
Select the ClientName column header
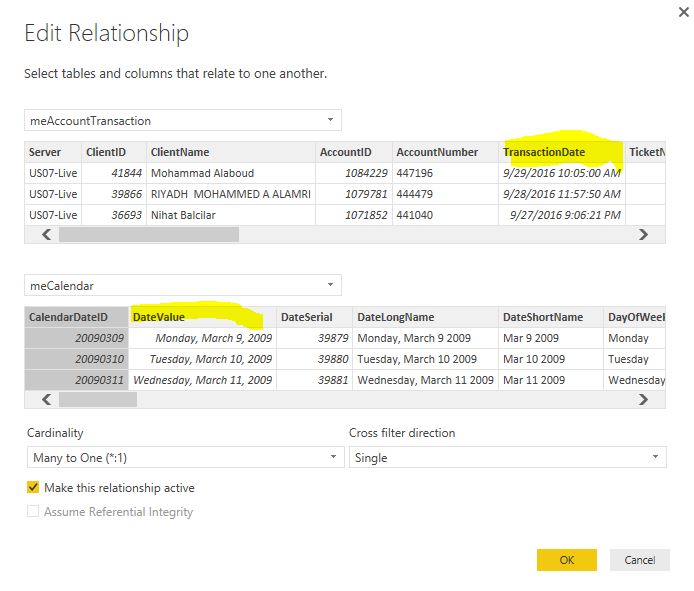click(x=231, y=152)
